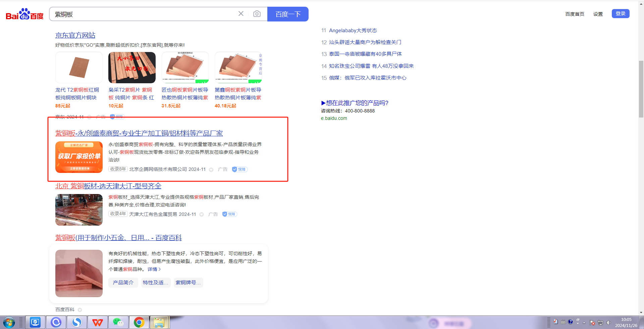
Task: Open product link 第鑫铜板紫铜片板
Action: 238,94
